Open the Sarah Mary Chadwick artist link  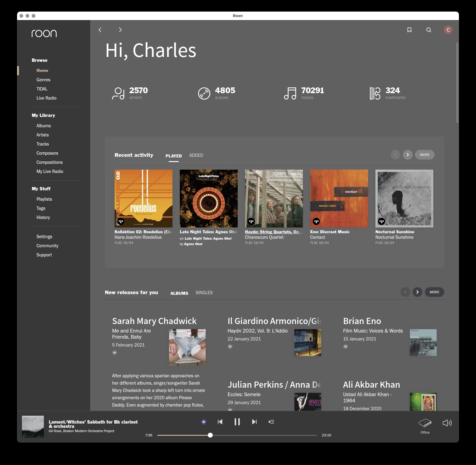click(x=154, y=321)
